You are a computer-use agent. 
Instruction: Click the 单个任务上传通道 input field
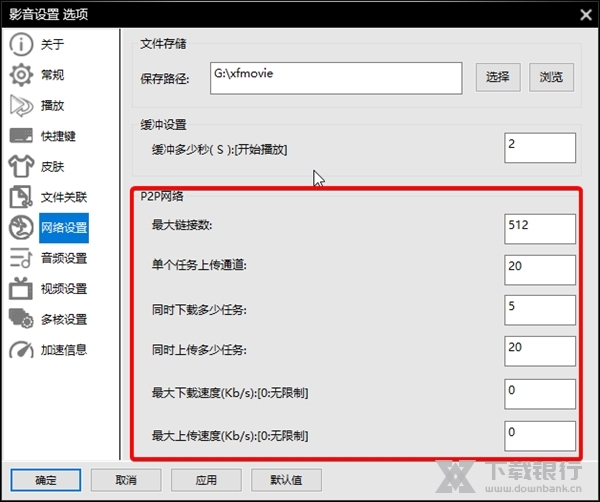click(x=540, y=270)
